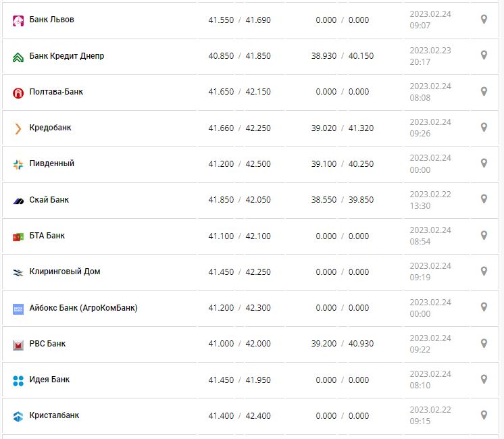Click the Скай Банк logo icon

tap(18, 201)
